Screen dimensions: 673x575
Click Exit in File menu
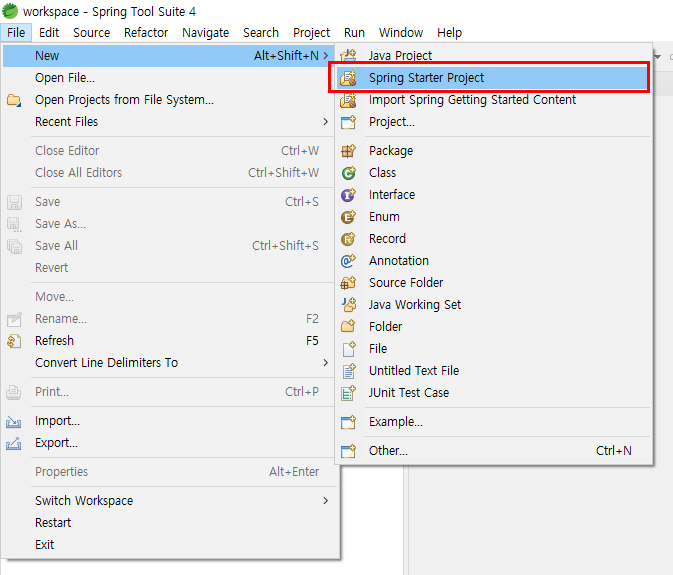pyautogui.click(x=168, y=545)
